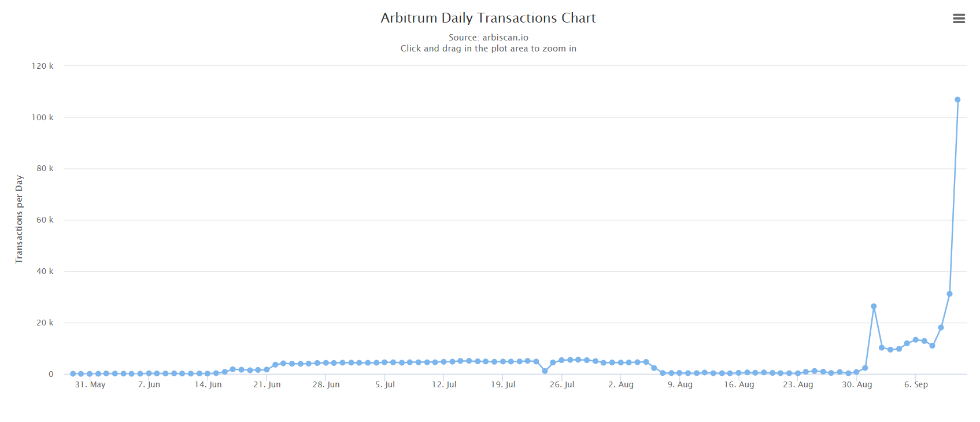Viewport: 980px width, 422px height.
Task: Click the 100 k y-axis label
Action: [x=43, y=117]
